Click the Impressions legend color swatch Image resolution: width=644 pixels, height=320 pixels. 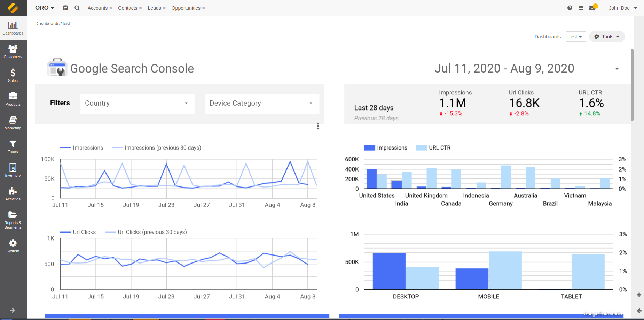[x=369, y=148]
